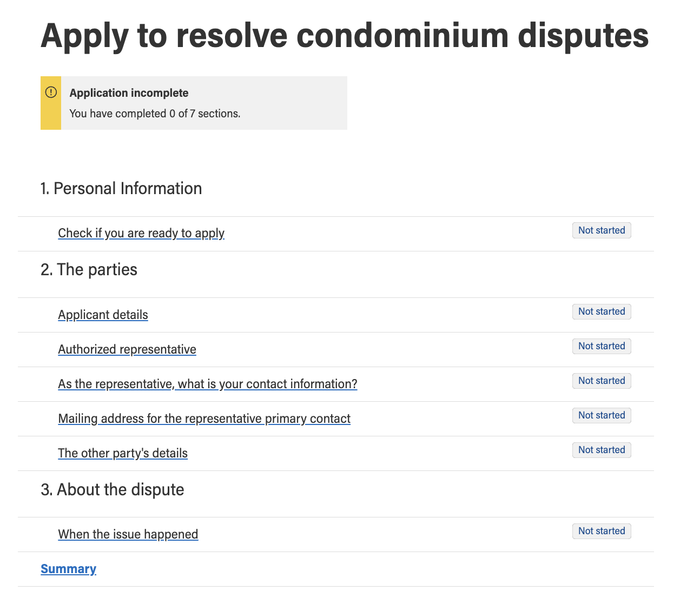Click Not started badge for other party's details
This screenshot has height=611, width=700.
(x=602, y=450)
